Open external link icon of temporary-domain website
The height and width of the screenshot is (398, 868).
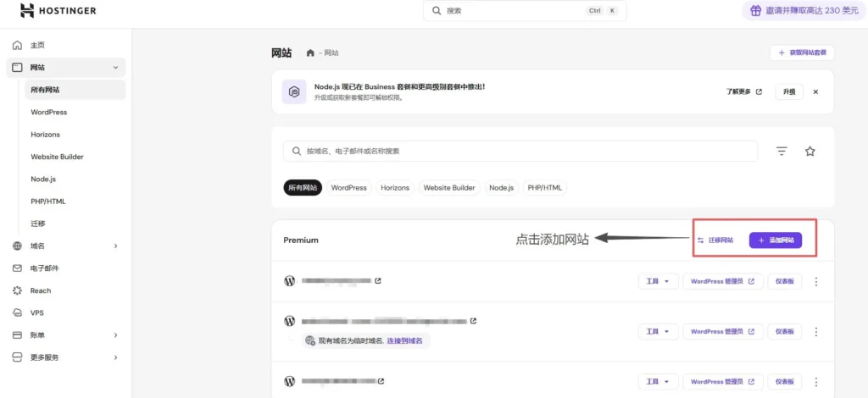point(473,321)
